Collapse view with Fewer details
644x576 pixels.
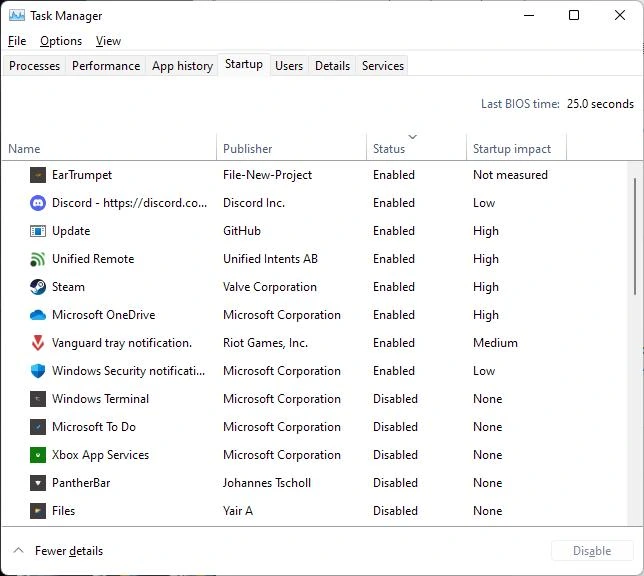[58, 551]
